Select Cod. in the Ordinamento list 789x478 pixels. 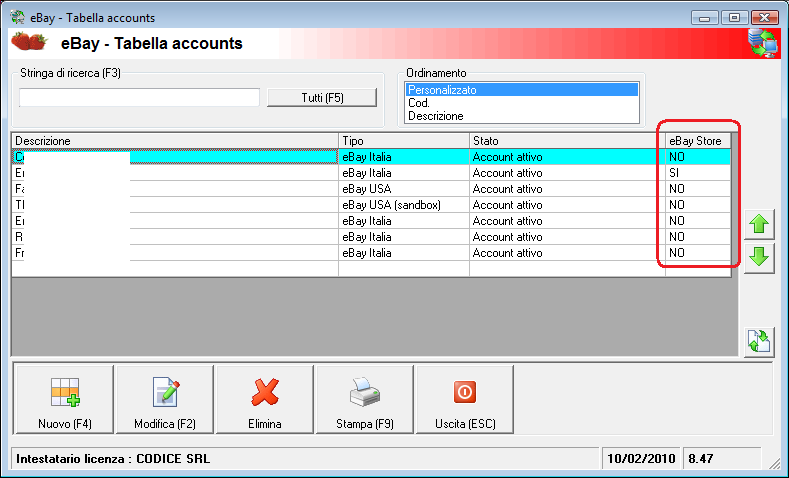point(522,103)
